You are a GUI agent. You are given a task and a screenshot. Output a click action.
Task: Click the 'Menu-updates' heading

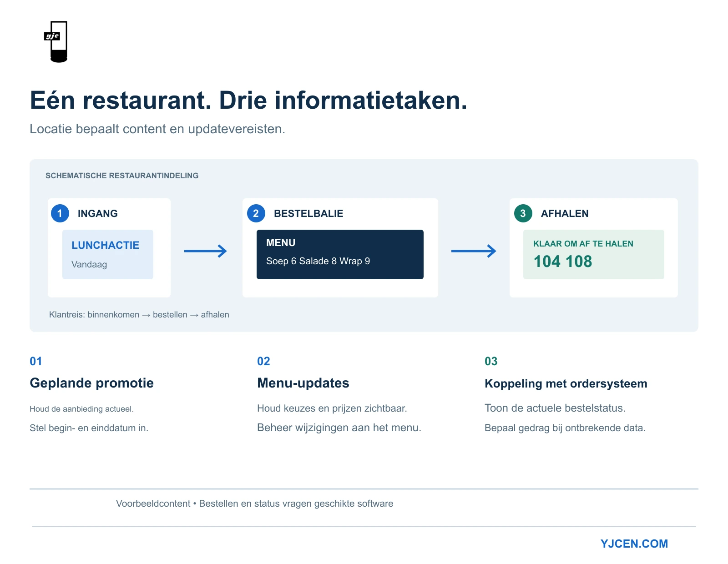click(x=303, y=383)
